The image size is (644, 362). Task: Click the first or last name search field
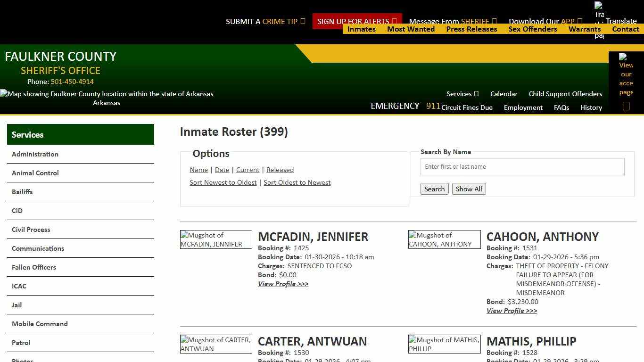coord(522,166)
